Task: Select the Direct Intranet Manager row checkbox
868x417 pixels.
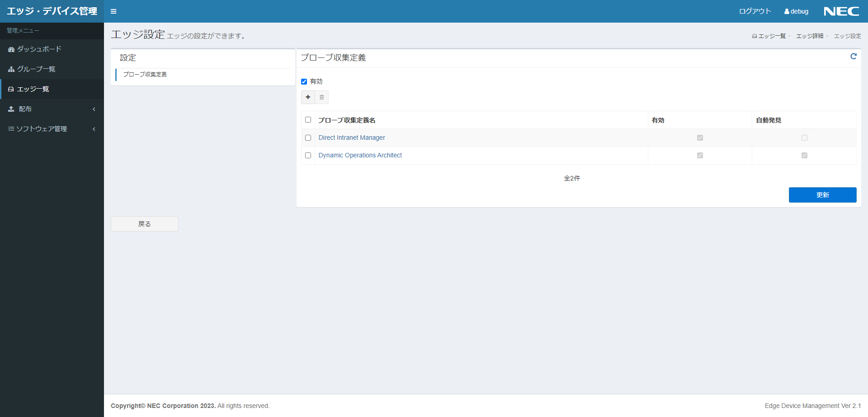Action: pos(308,138)
